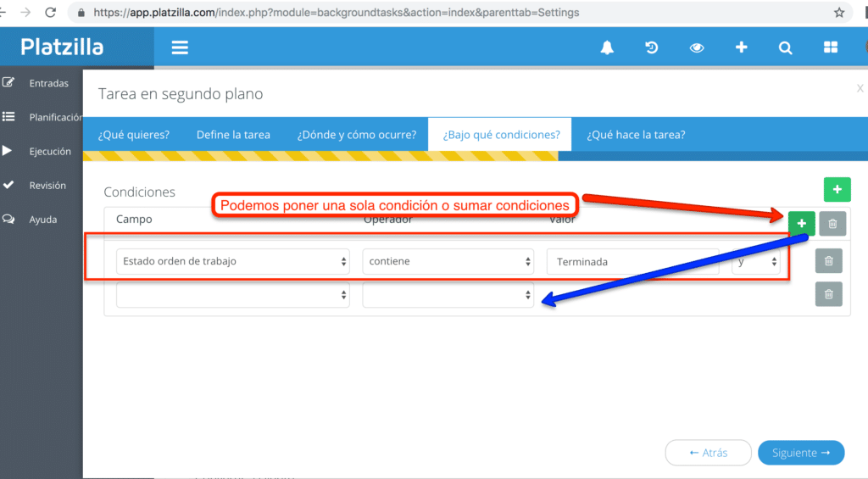The height and width of the screenshot is (479, 868).
Task: Open the empty Campo dropdown in second row
Action: click(232, 295)
